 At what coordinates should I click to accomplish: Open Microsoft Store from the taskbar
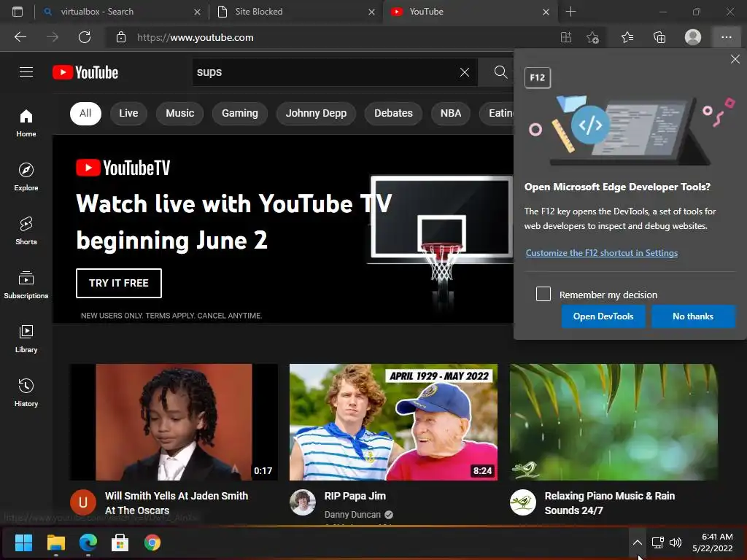120,542
